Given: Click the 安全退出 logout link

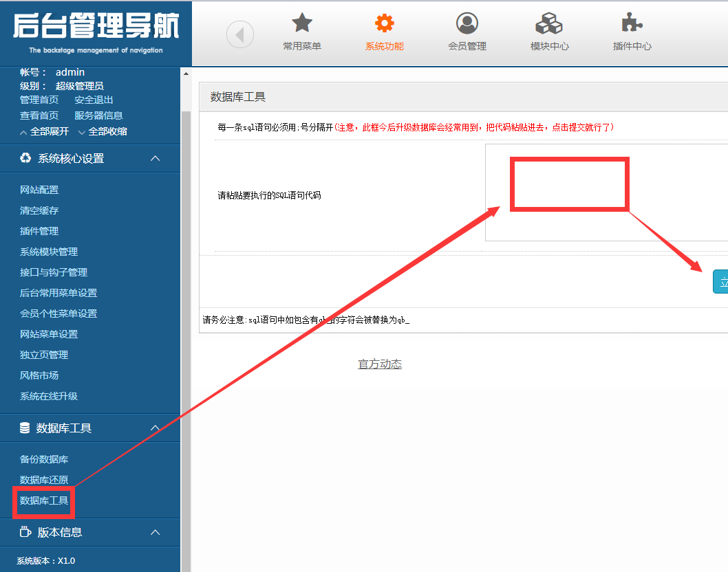Looking at the screenshot, I should tap(94, 100).
